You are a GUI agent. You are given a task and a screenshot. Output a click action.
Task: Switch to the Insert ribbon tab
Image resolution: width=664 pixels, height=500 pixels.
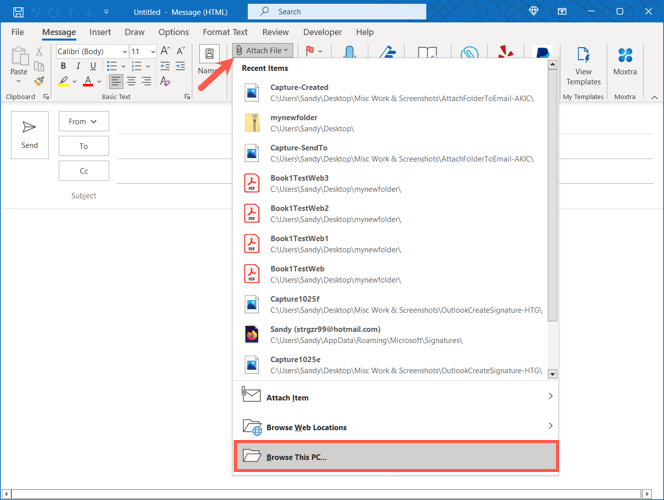100,32
